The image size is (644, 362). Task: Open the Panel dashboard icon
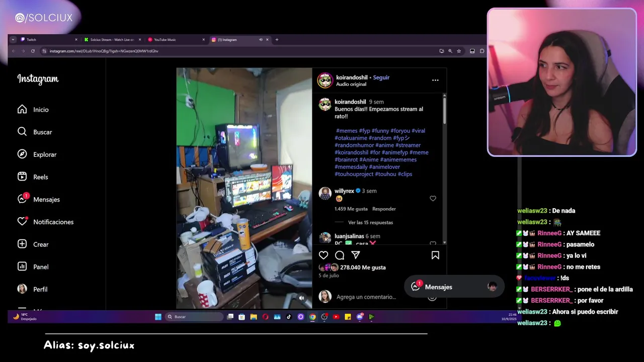(x=22, y=266)
